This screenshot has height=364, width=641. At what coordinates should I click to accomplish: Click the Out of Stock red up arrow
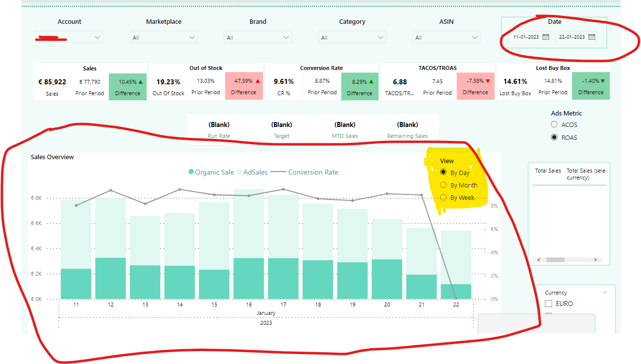click(257, 81)
